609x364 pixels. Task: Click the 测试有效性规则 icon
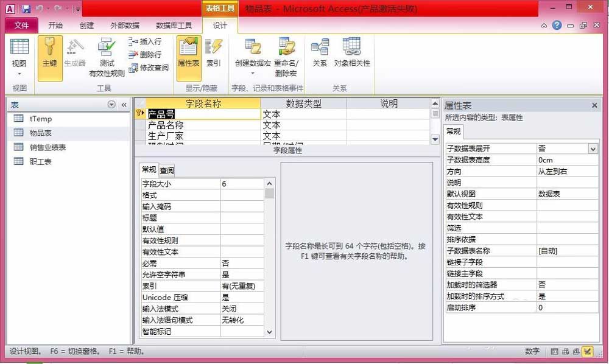click(x=107, y=57)
